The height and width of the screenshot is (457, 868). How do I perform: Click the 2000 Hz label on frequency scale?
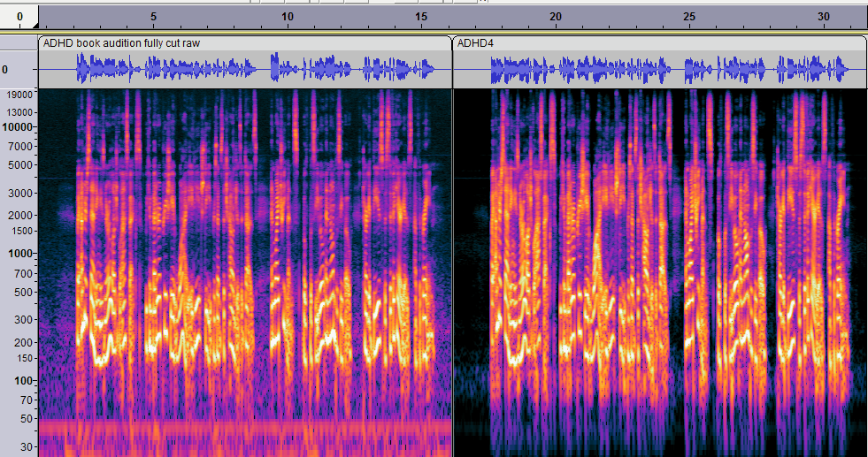click(21, 215)
